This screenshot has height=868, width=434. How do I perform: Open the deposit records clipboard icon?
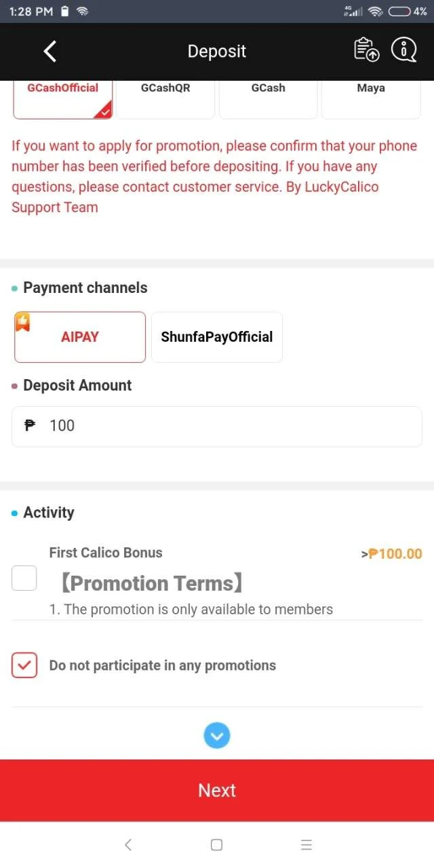pyautogui.click(x=366, y=50)
